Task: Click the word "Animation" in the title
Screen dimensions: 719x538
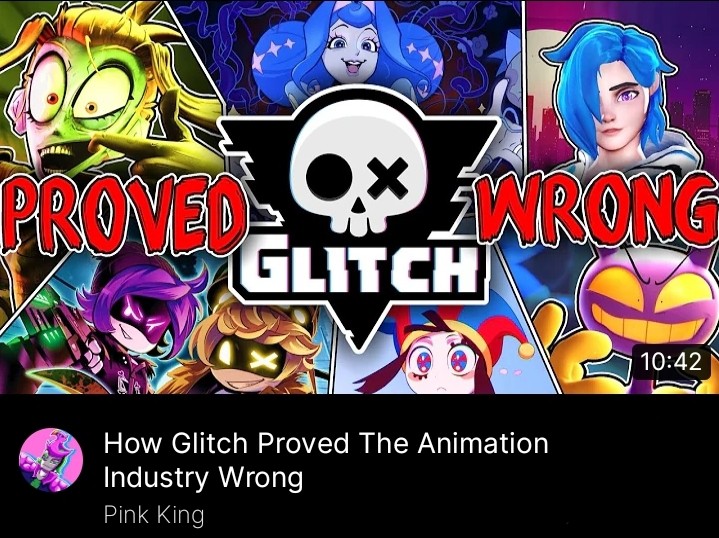Action: click(x=482, y=443)
